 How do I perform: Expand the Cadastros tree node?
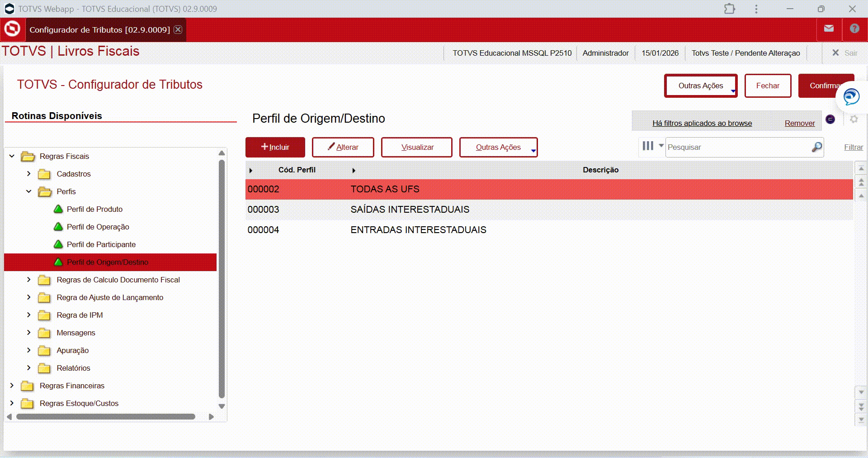pyautogui.click(x=28, y=174)
